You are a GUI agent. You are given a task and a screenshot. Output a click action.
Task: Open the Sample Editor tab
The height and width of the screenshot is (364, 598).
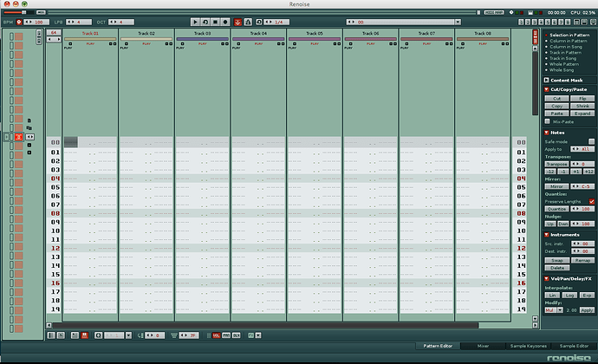[x=574, y=346]
